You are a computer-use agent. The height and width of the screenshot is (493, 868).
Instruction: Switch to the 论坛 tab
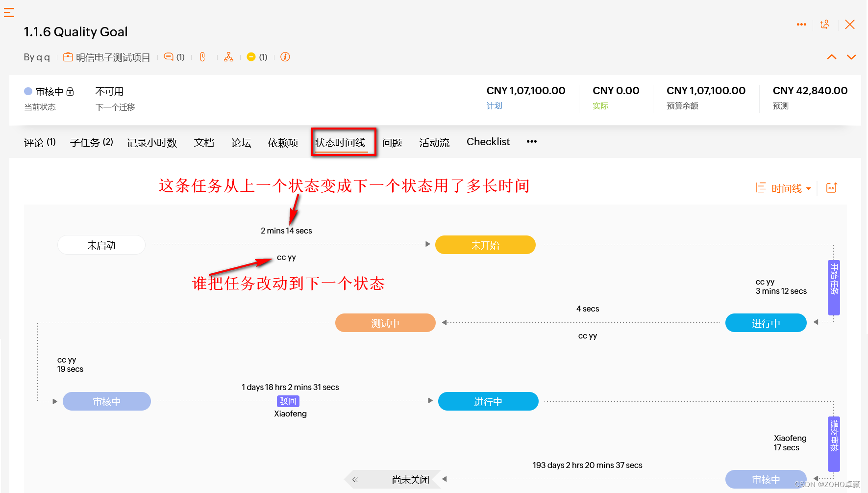click(x=241, y=142)
